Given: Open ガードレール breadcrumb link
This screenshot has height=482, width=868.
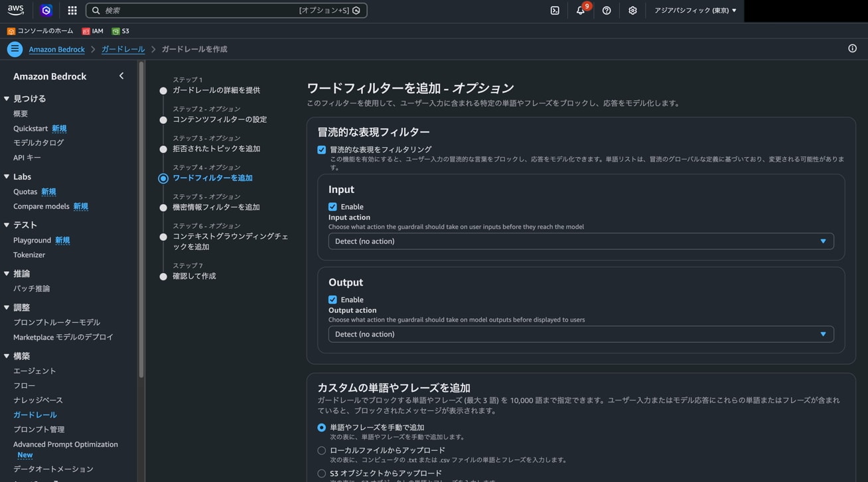Looking at the screenshot, I should (123, 49).
